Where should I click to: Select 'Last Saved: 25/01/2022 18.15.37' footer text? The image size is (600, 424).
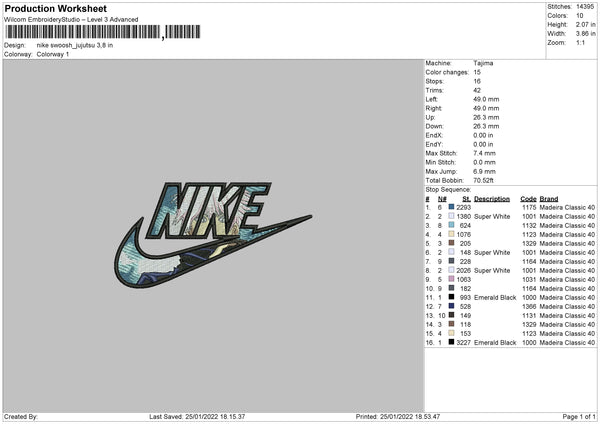pos(197,417)
